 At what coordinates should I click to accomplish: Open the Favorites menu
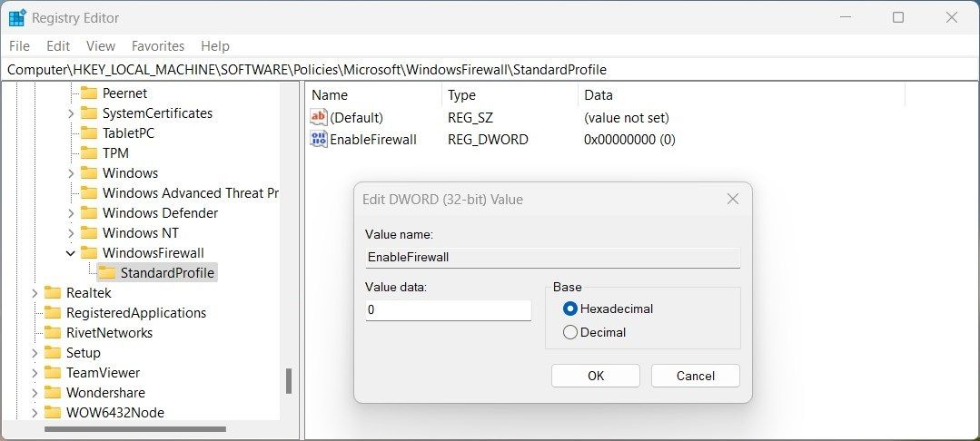tap(158, 46)
